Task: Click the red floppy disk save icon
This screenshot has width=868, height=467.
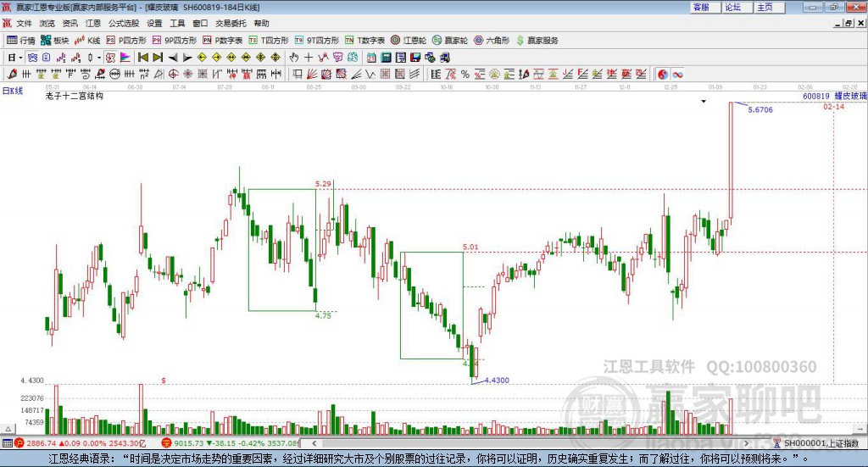Action: point(415,58)
